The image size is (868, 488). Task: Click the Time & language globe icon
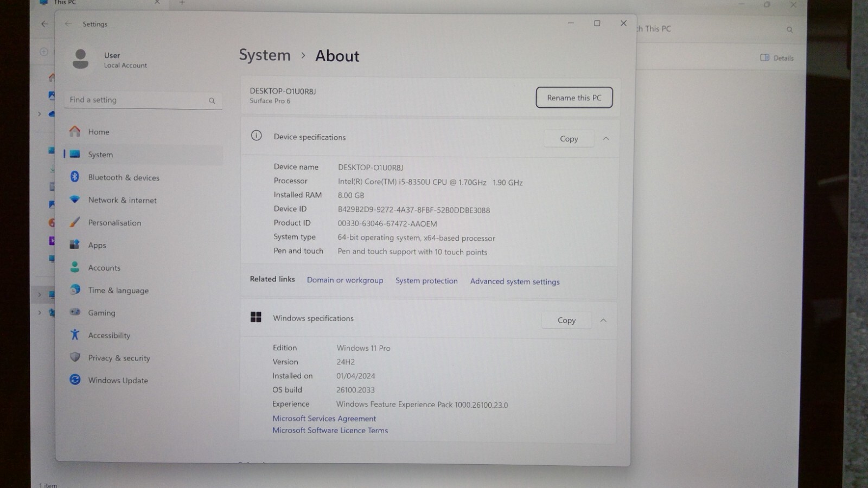(75, 290)
